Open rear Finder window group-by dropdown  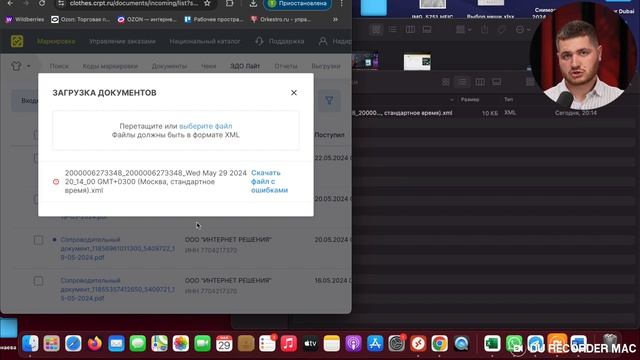pos(463,29)
